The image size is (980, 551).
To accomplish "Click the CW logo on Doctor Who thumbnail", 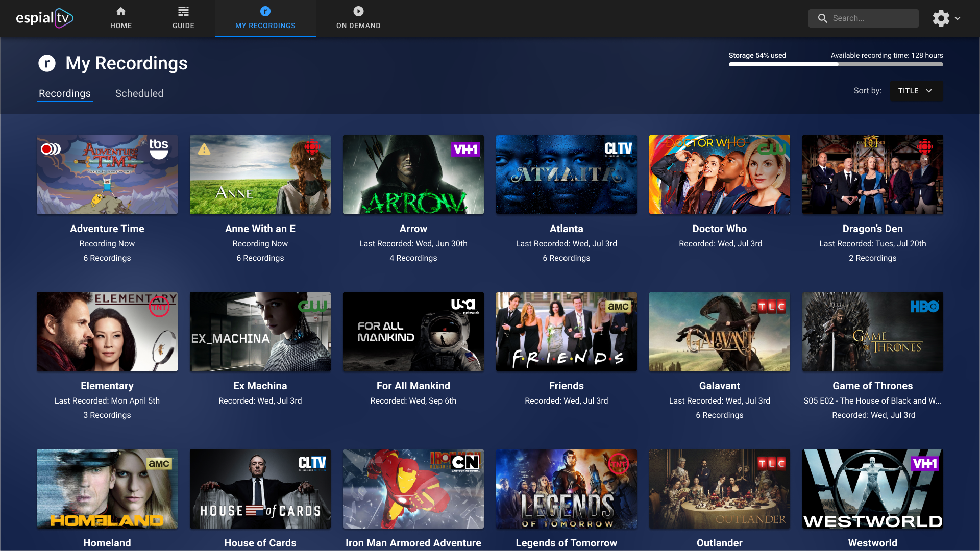I will [x=771, y=148].
